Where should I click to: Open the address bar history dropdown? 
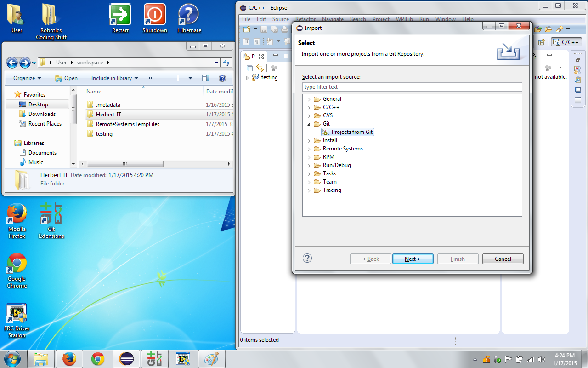[216, 63]
